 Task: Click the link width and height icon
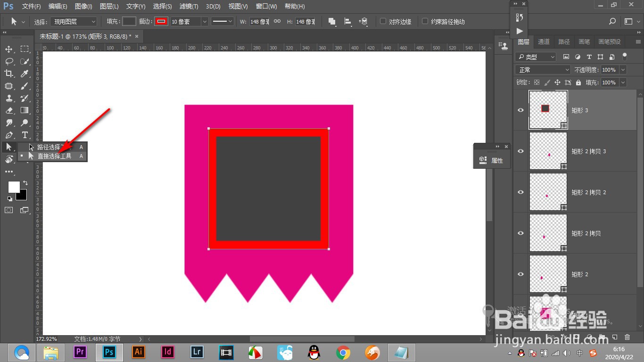tap(277, 22)
